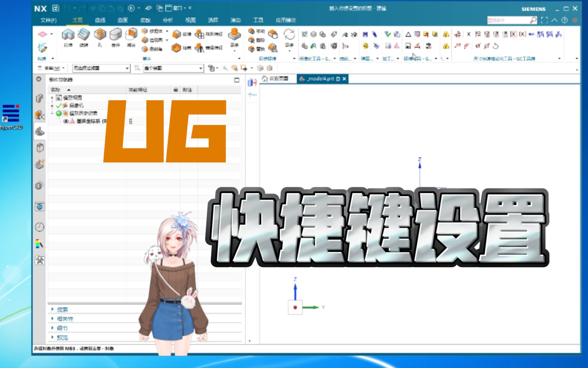The width and height of the screenshot is (588, 368).
Task: Click the boxed X dimension format icon
Action: tap(513, 34)
